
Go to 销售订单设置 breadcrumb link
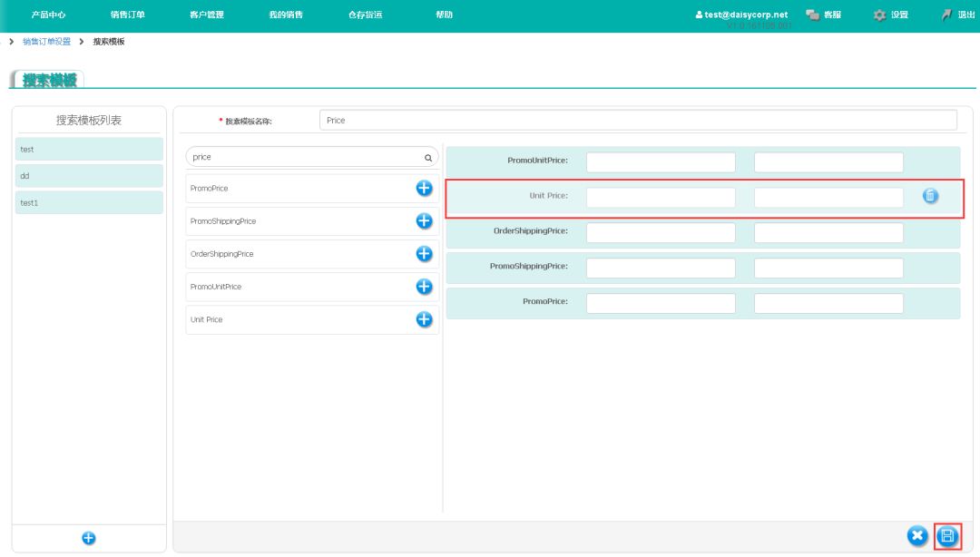[x=47, y=41]
